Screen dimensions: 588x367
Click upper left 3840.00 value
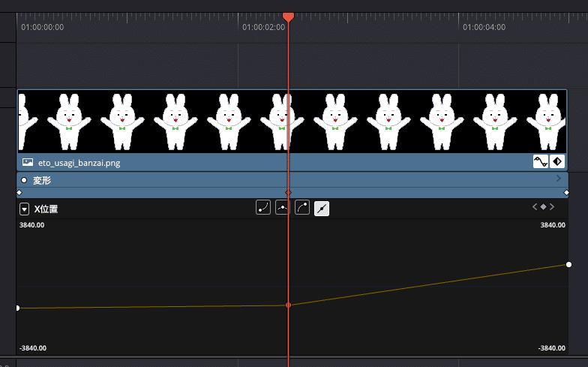(31, 225)
